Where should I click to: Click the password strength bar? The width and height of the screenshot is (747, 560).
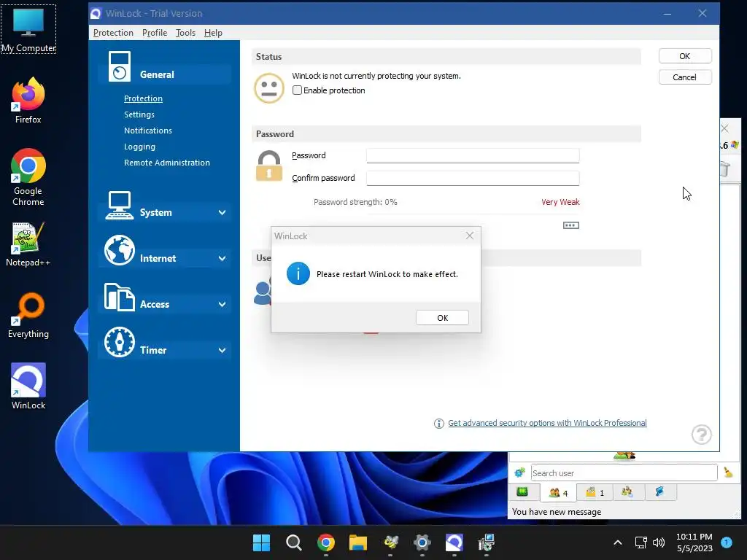pyautogui.click(x=473, y=214)
